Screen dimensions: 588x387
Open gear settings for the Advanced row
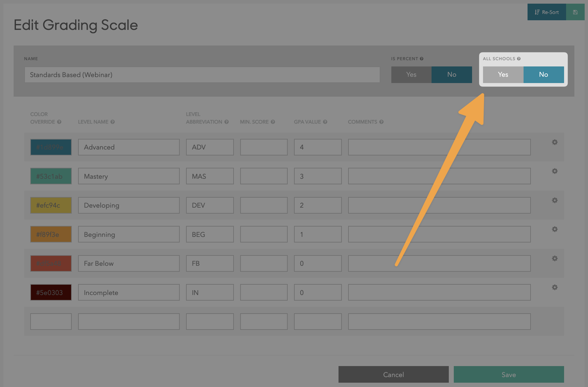pyautogui.click(x=554, y=142)
